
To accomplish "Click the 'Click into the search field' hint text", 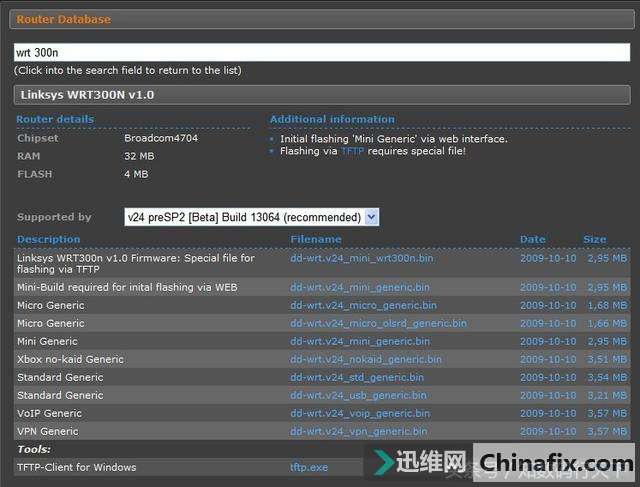I will [x=128, y=71].
